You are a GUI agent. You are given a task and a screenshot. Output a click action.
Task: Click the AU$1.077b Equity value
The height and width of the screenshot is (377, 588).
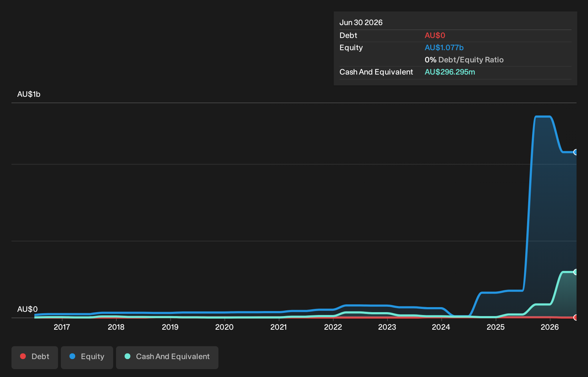pyautogui.click(x=444, y=48)
